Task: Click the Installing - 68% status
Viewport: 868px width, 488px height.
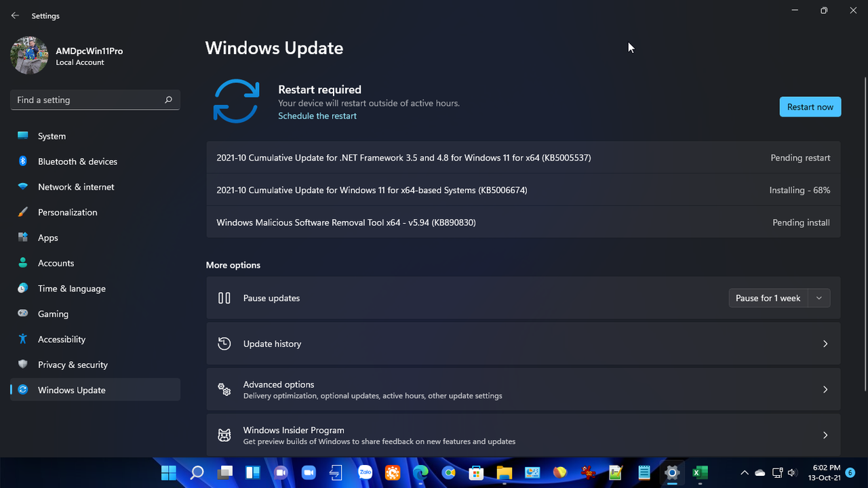Action: pyautogui.click(x=800, y=190)
